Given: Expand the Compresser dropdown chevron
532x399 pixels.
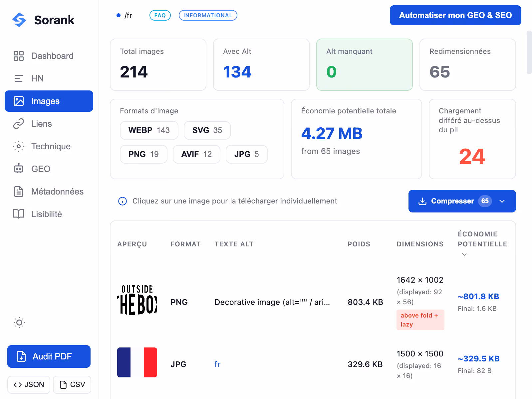Looking at the screenshot, I should click(x=502, y=201).
